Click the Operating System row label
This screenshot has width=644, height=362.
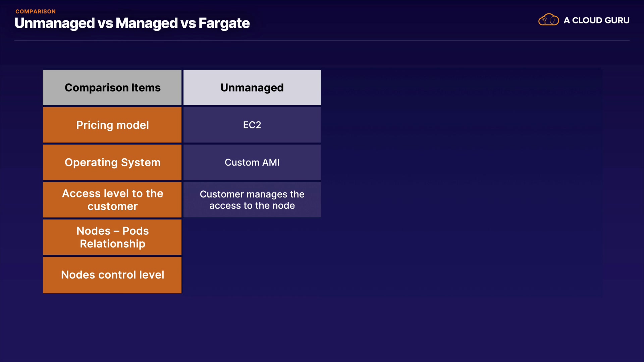click(x=112, y=163)
